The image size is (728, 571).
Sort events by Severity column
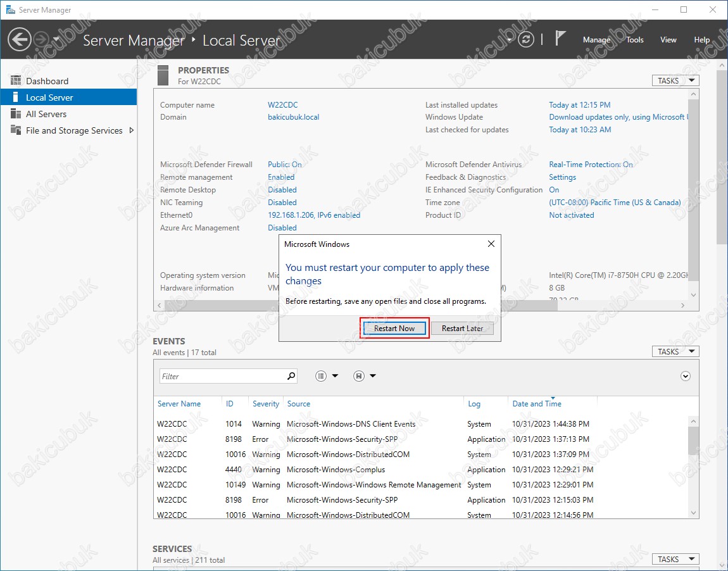[266, 404]
